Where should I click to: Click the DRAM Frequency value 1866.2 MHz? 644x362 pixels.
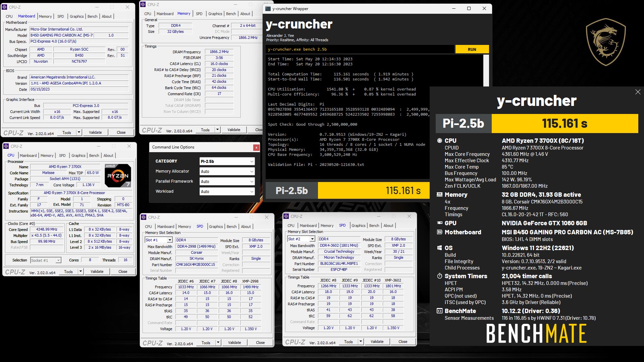tap(219, 52)
